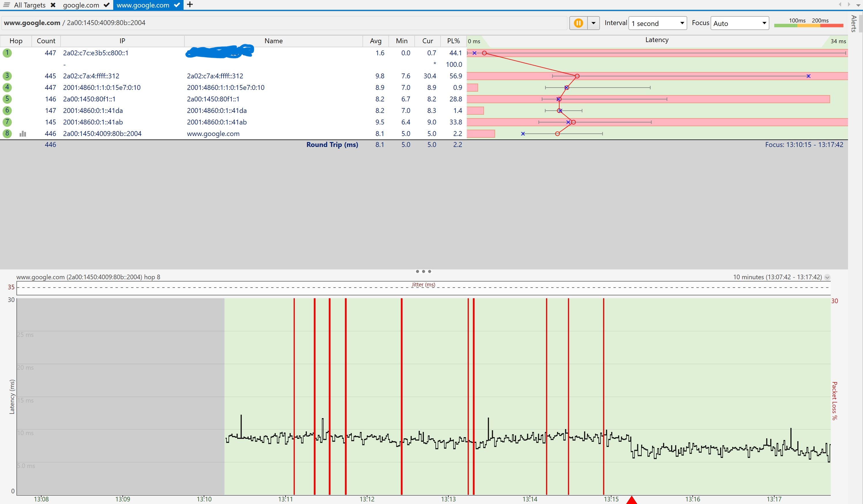
Task: Select hop 6 IP 2001:4860:0:1::41da
Action: tap(93, 111)
